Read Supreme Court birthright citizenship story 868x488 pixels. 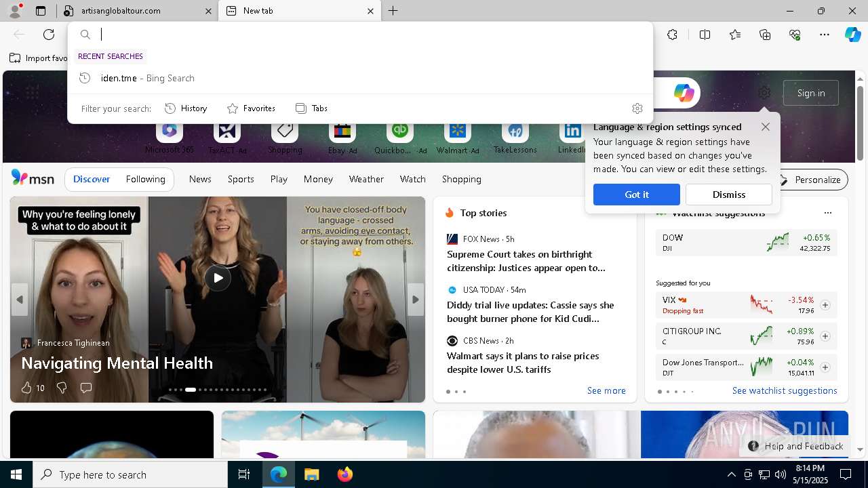[526, 261]
